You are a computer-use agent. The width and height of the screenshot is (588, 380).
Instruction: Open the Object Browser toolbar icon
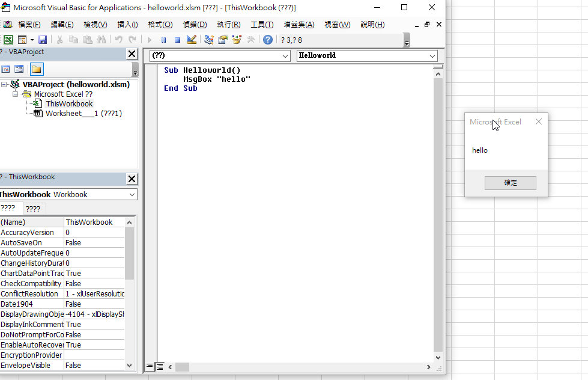coord(237,40)
